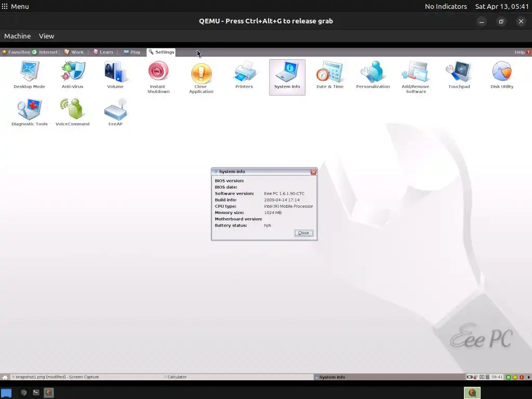Click the CPU type value Intel(R) Mobile Processor

288,206
